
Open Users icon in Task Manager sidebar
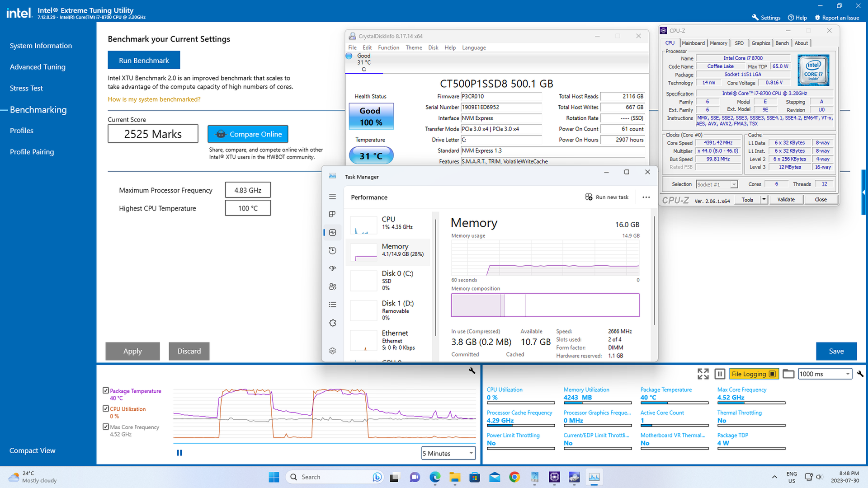[x=333, y=286]
